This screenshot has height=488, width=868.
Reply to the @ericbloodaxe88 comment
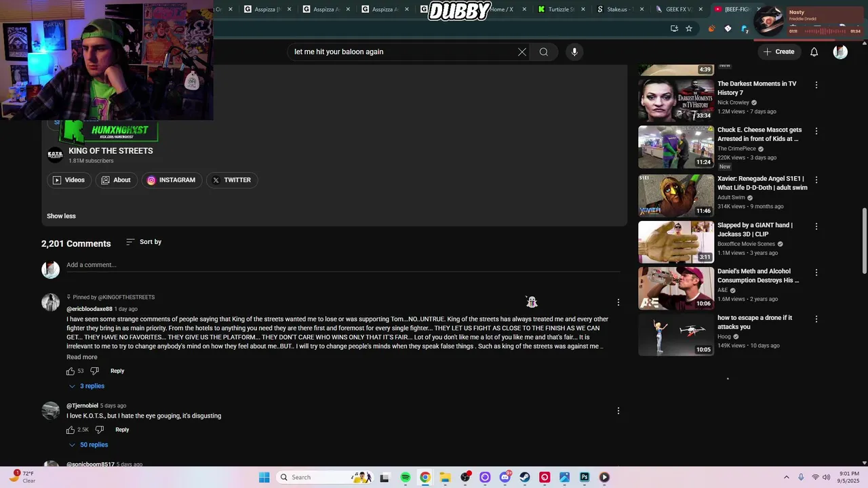pos(117,371)
